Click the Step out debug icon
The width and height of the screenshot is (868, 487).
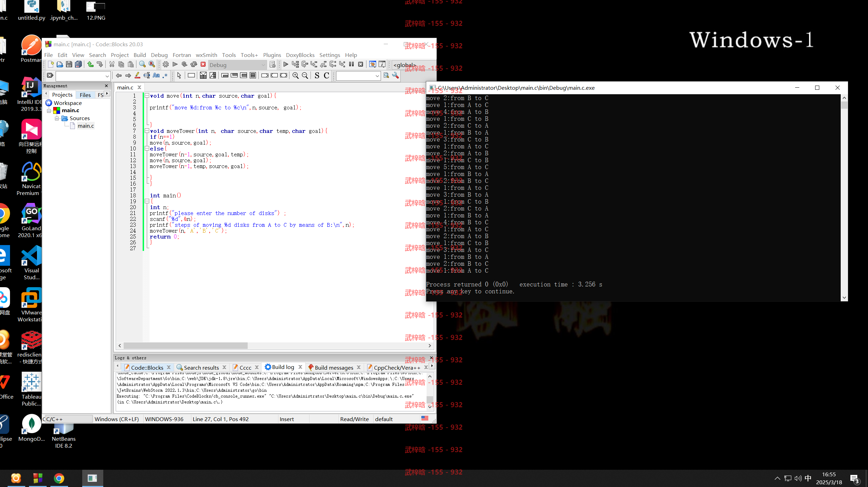[323, 64]
